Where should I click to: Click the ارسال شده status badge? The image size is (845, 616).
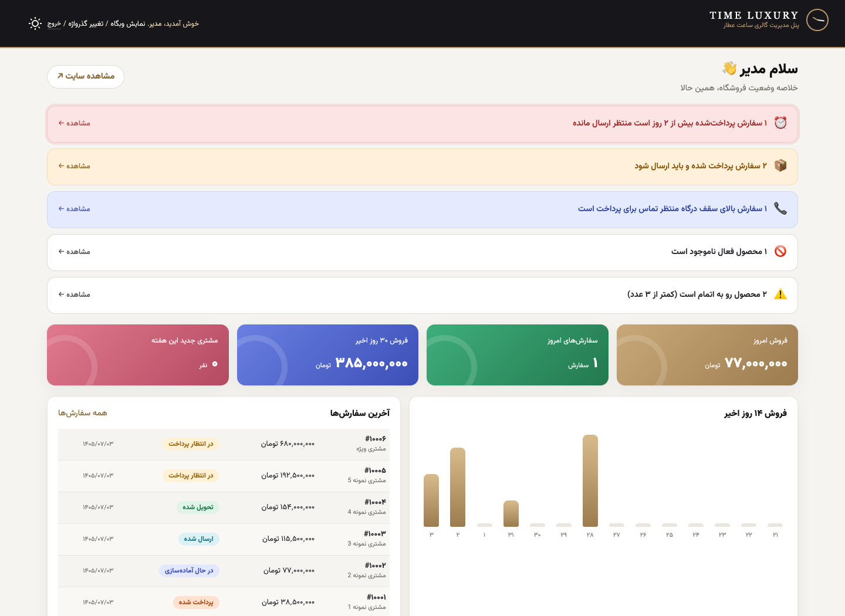tap(199, 539)
